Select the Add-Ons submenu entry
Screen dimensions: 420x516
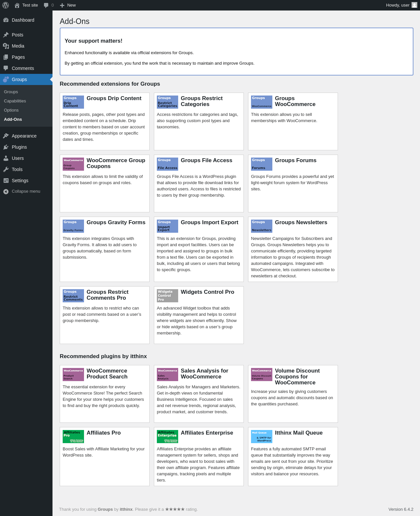pyautogui.click(x=26, y=119)
